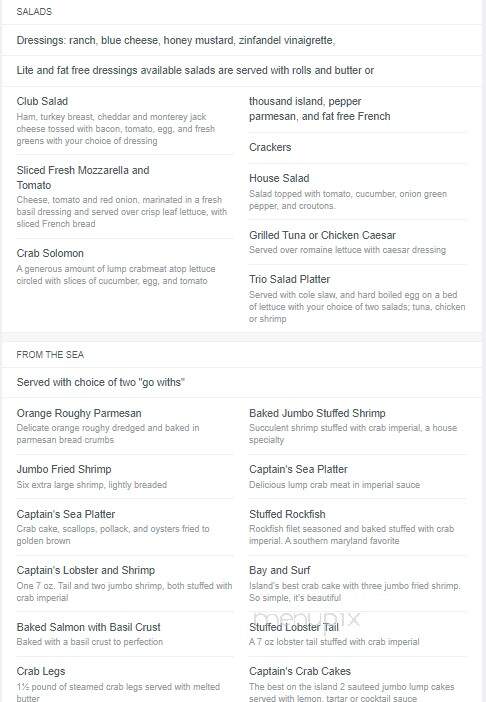Click the menupix watermark logo
This screenshot has width=486, height=702.
pos(307,620)
